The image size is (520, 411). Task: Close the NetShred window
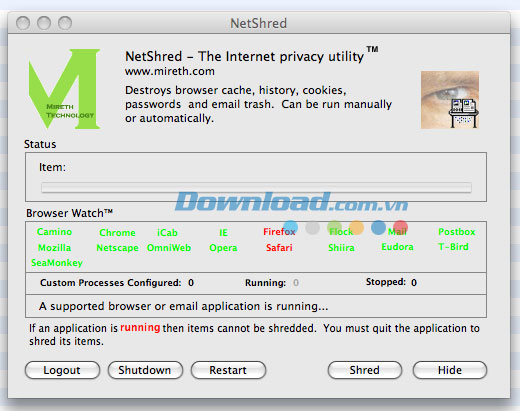pyautogui.click(x=23, y=23)
